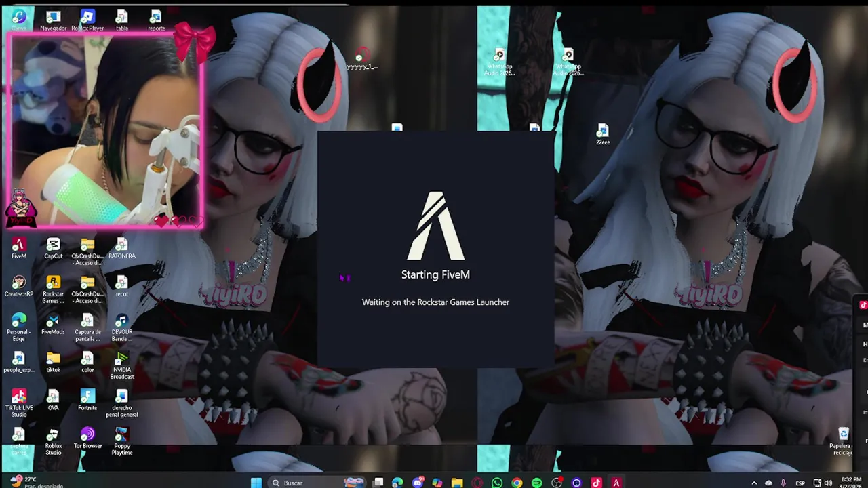This screenshot has height=488, width=868.
Task: Select the tabla file on desktop
Action: tap(121, 20)
